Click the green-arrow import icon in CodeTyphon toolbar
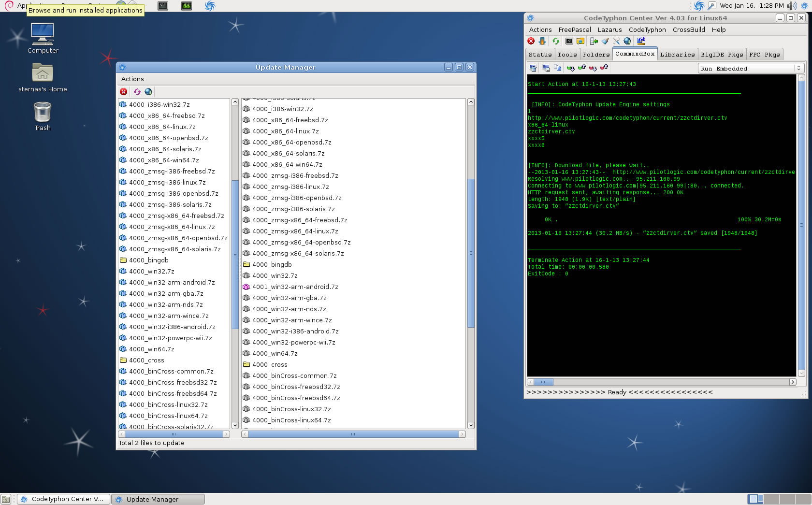 (x=594, y=41)
